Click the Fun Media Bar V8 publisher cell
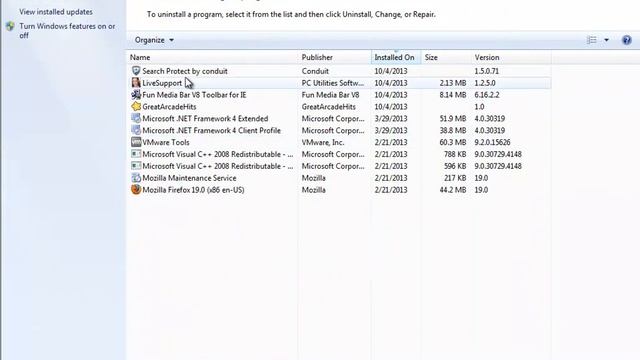640x360 pixels. click(331, 95)
